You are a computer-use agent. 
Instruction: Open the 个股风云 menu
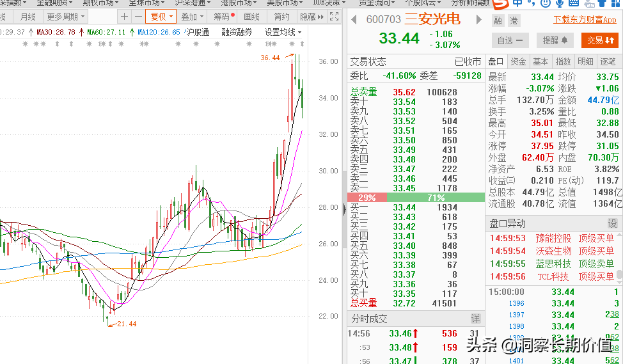(423, 3)
